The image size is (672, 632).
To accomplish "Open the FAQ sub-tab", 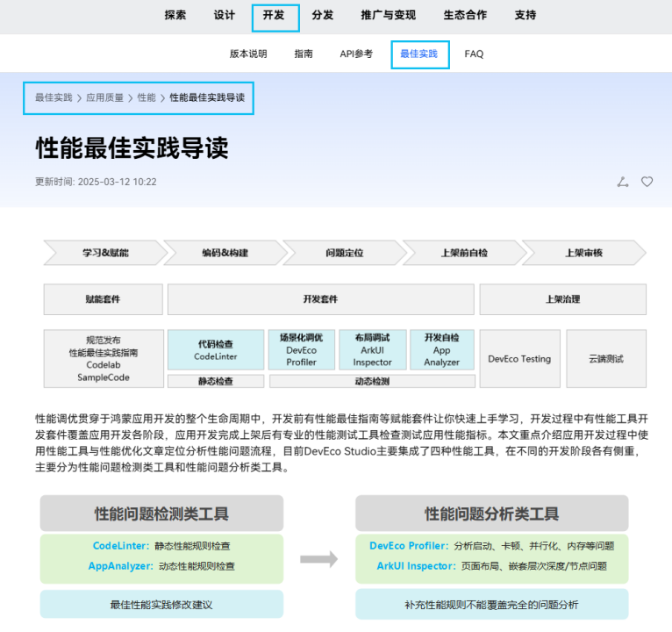I will (x=474, y=54).
